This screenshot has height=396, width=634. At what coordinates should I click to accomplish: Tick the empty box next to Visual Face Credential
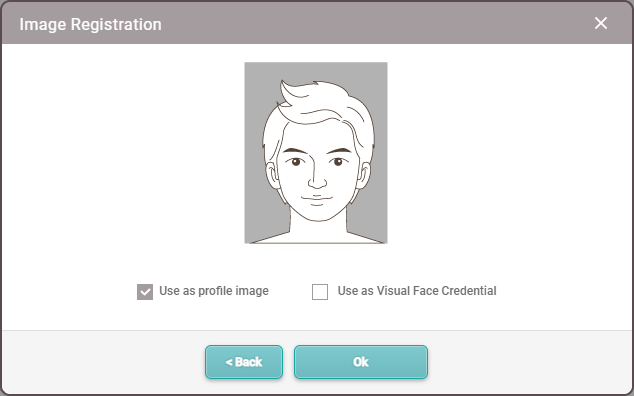[320, 292]
